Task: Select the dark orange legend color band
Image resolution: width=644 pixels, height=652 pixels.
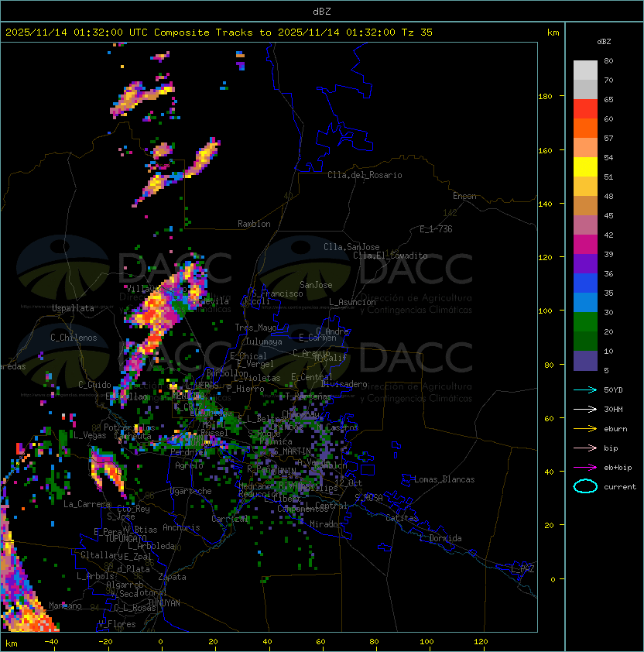Action: click(x=585, y=128)
